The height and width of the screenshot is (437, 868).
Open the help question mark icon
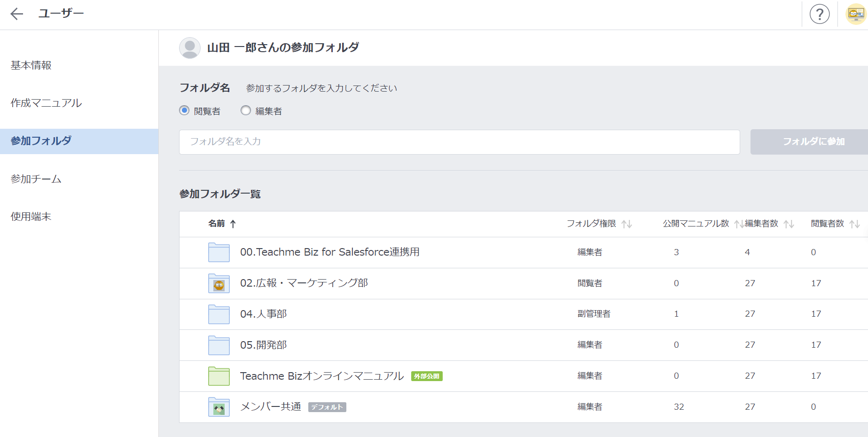(x=819, y=14)
